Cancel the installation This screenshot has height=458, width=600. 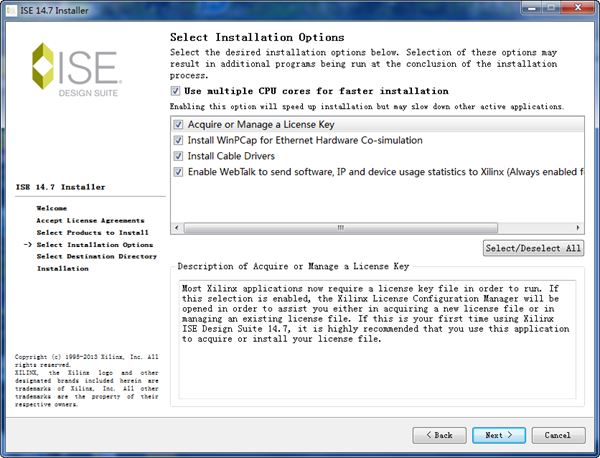[558, 435]
